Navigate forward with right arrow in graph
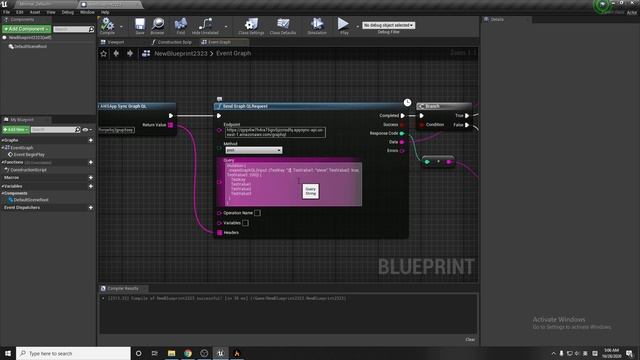 click(x=130, y=53)
